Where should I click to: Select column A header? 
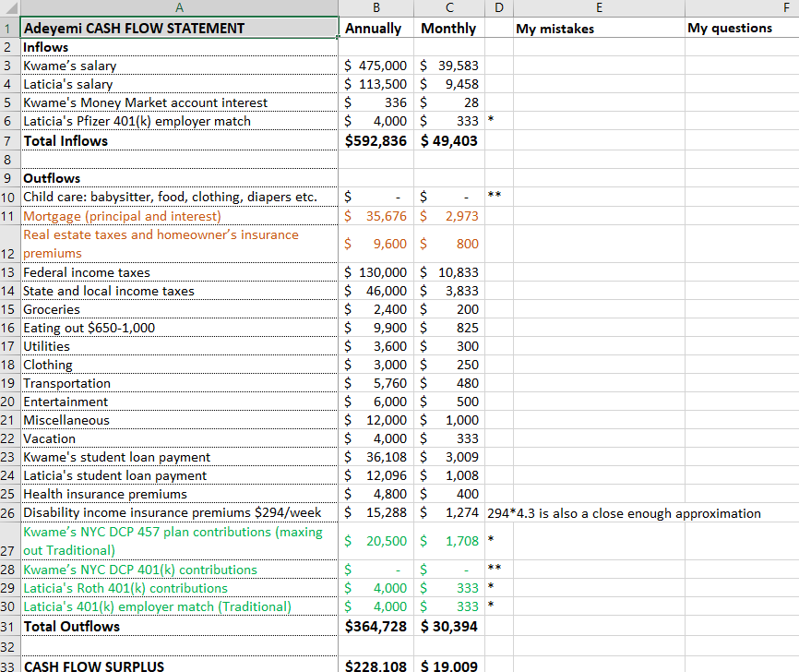pyautogui.click(x=181, y=8)
